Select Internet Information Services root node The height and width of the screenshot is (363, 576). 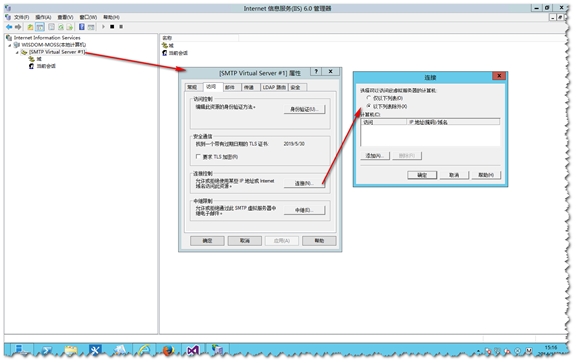point(47,38)
